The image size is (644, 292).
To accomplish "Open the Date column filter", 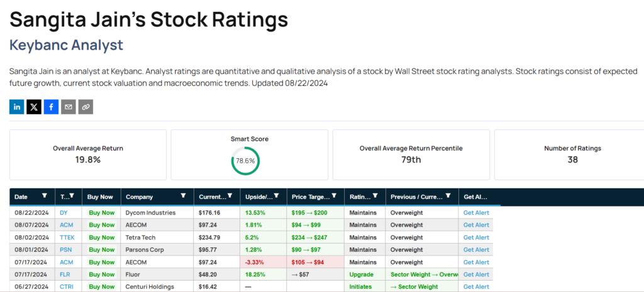I will 45,196.
